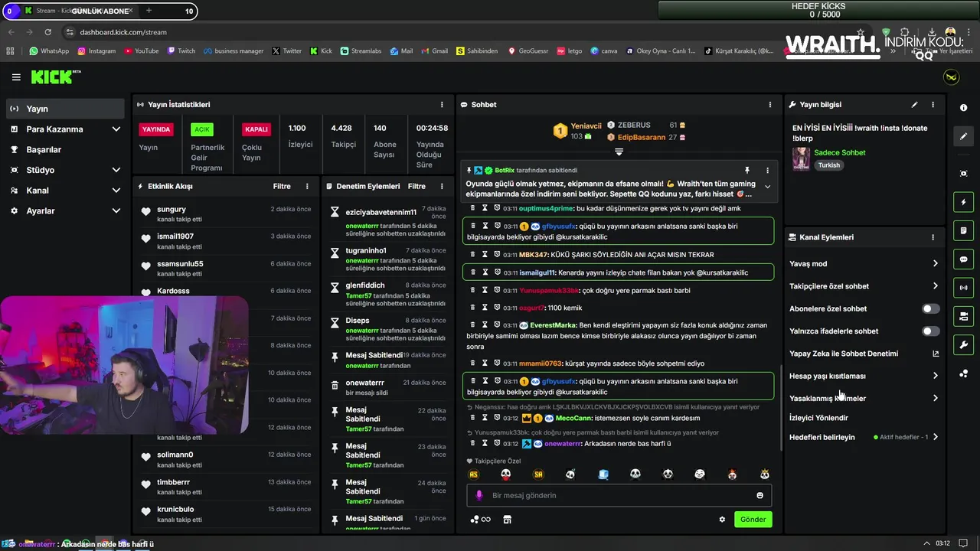Click the pin icon on the pinned BotRix message
980x551 pixels.
point(747,170)
